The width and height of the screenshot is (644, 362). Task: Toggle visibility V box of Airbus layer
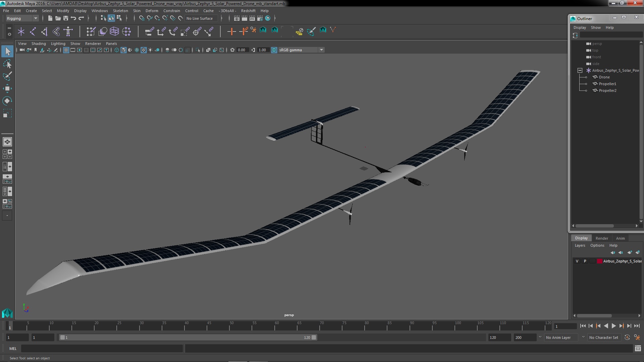point(577,261)
